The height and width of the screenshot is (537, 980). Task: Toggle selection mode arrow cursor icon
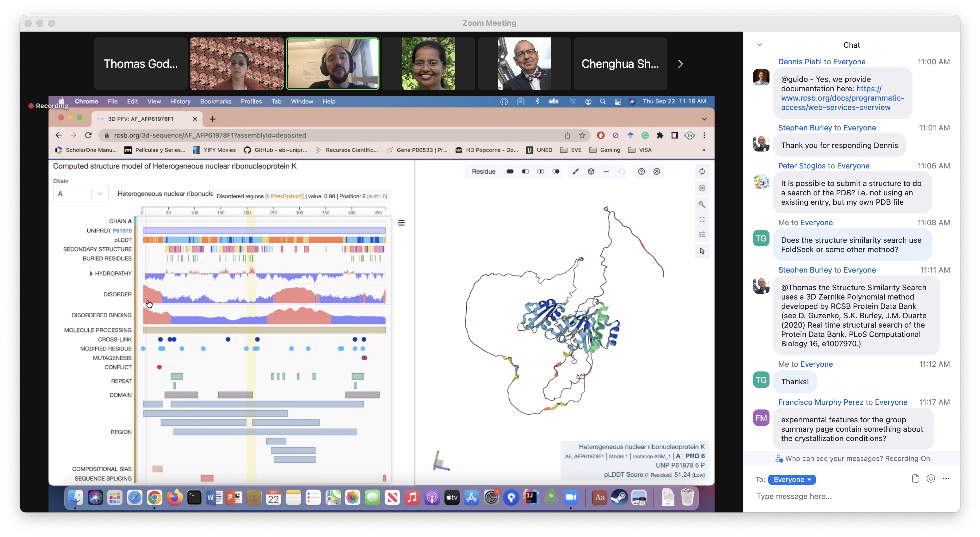pos(702,251)
